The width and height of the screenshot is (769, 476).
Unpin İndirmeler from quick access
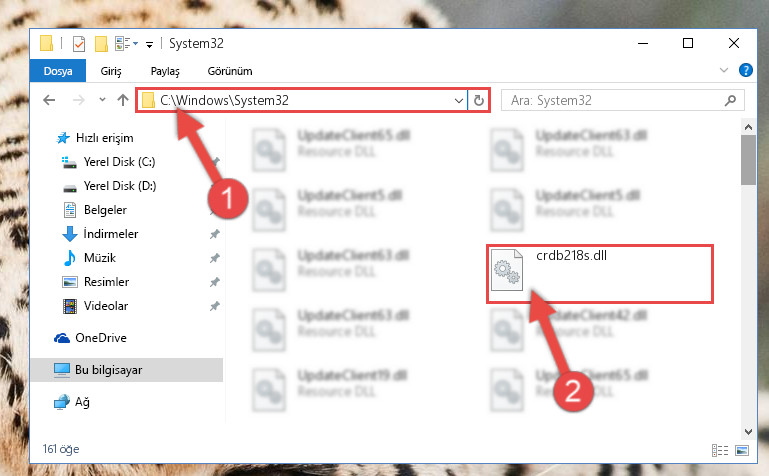click(214, 234)
